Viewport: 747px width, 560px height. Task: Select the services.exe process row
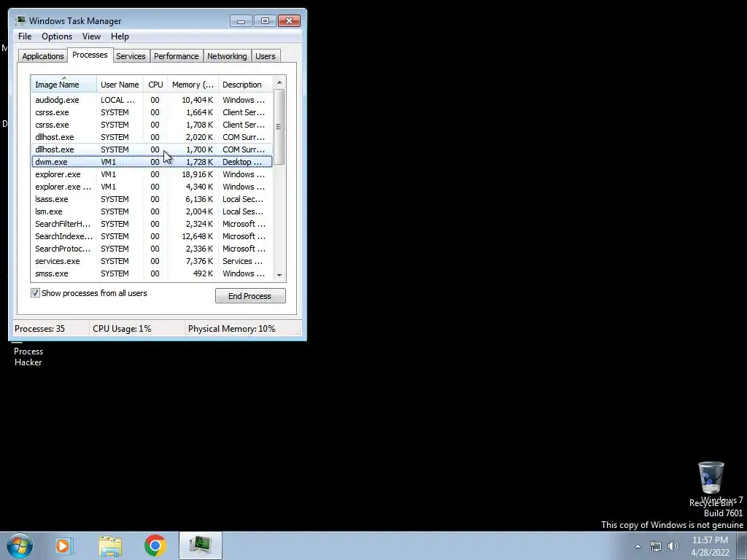pos(152,261)
